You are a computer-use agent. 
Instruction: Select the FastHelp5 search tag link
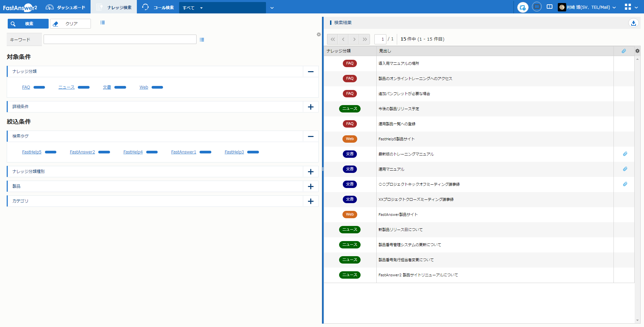[x=32, y=152]
